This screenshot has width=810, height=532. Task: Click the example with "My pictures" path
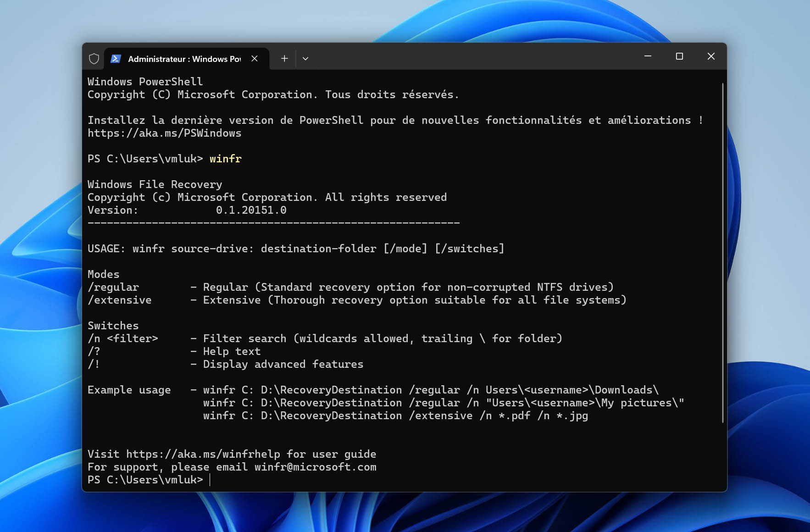pos(444,403)
